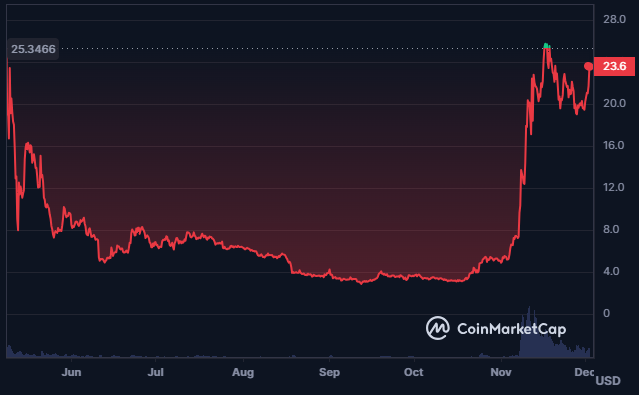Image resolution: width=639 pixels, height=395 pixels.
Task: Click the Jul x-axis label
Action: click(x=155, y=372)
